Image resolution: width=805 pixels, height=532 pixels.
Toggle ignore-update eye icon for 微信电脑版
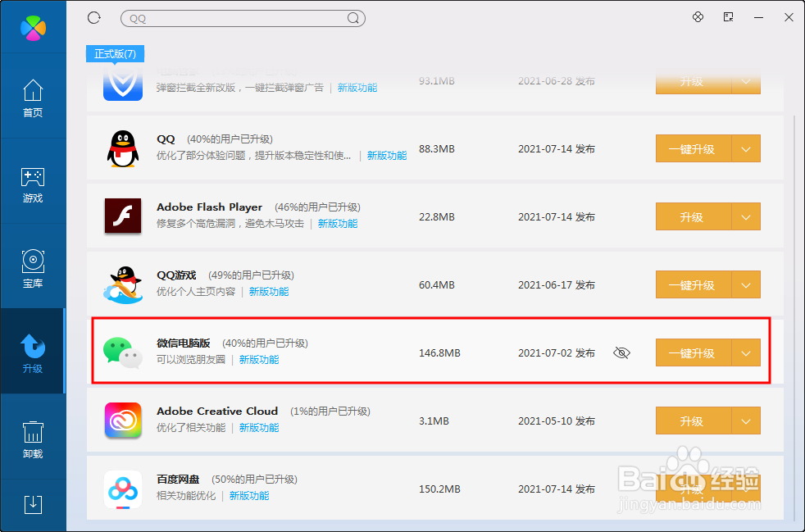point(621,352)
